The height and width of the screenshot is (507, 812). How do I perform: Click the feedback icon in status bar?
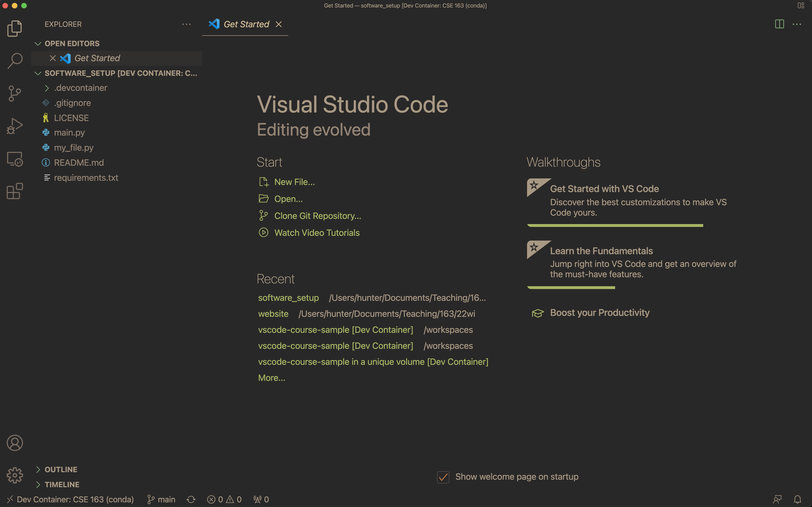[x=777, y=499]
